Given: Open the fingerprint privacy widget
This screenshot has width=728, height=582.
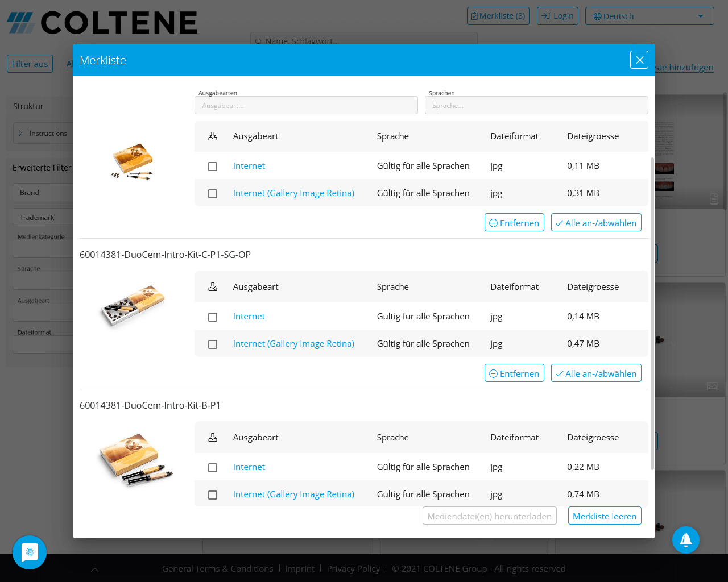Looking at the screenshot, I should click(x=30, y=552).
